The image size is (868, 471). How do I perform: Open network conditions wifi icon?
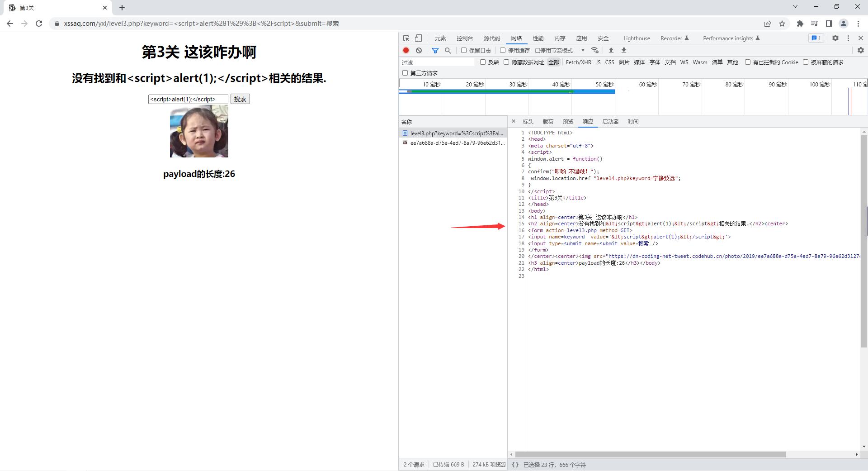[595, 50]
